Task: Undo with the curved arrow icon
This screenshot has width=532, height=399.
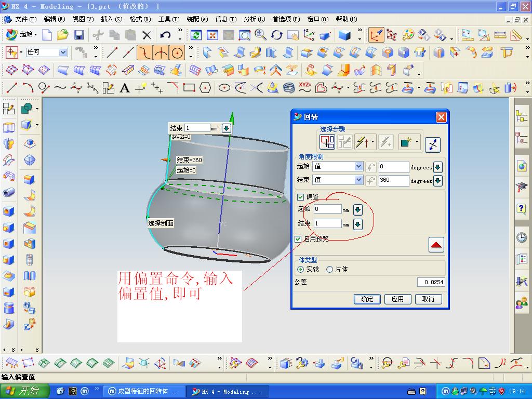Action: 165,35
